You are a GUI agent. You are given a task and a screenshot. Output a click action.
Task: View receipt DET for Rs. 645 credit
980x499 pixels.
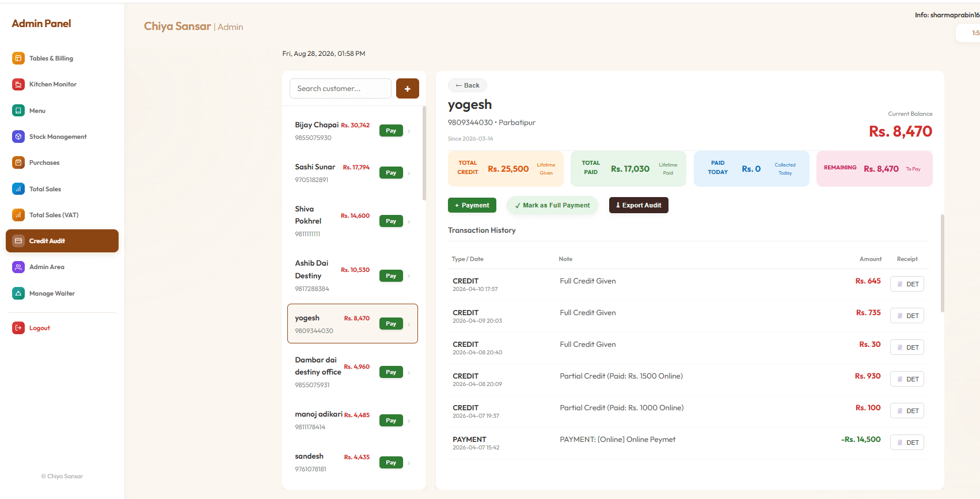pyautogui.click(x=907, y=284)
